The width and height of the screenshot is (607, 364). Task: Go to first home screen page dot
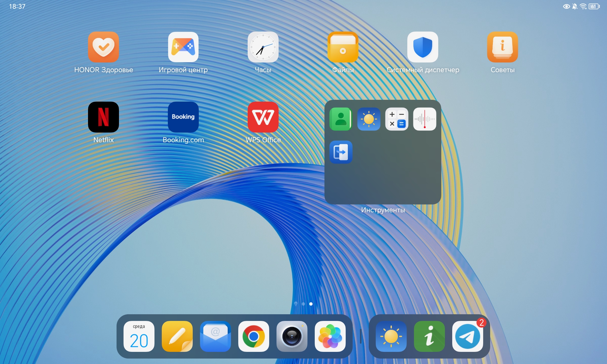296,304
